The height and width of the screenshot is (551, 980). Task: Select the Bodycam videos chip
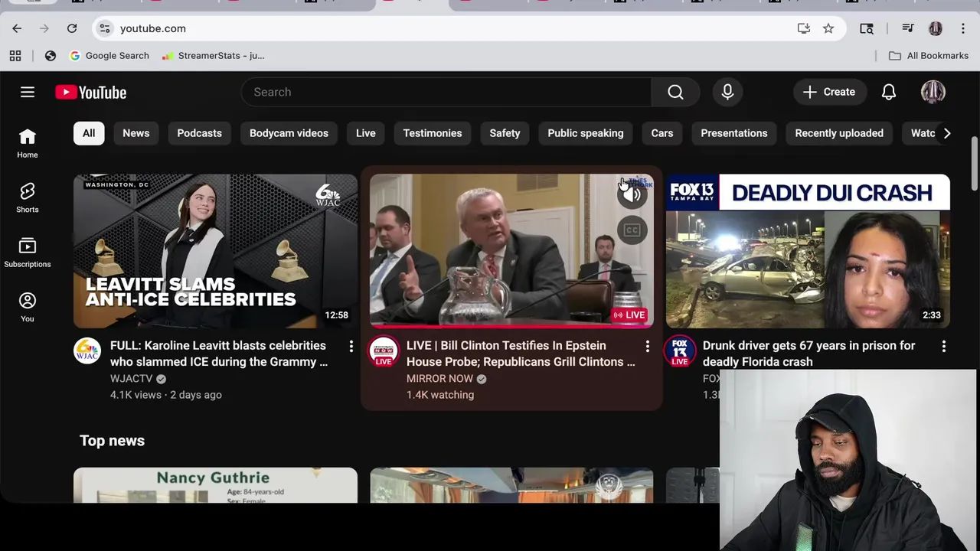pos(289,133)
